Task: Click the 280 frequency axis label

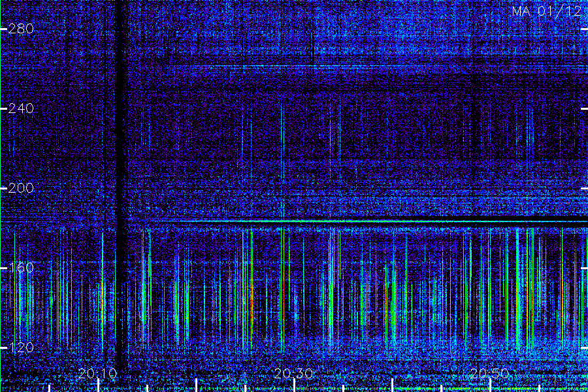Action: [x=21, y=29]
